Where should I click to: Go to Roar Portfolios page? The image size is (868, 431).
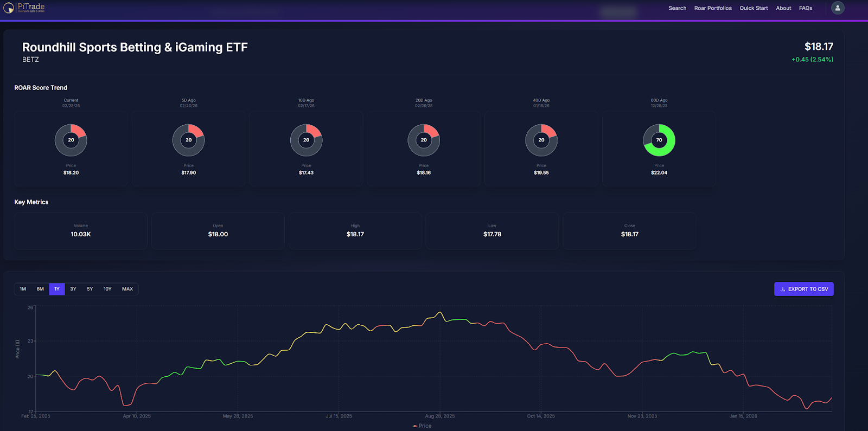pos(713,8)
